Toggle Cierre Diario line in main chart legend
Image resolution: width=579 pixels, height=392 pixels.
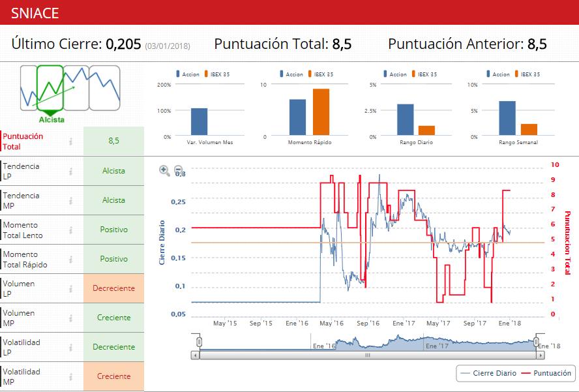tap(489, 373)
